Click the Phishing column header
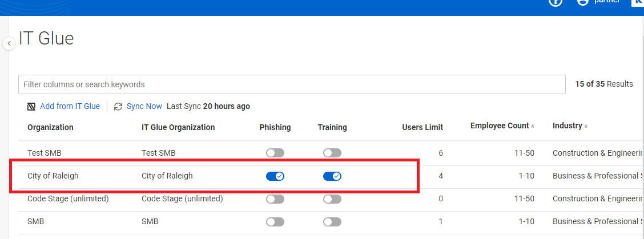Screen dimensions: 644x239 275,127
